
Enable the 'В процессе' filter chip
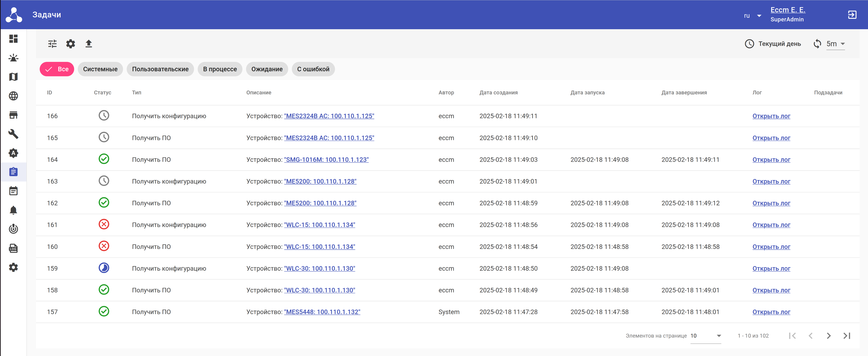pyautogui.click(x=220, y=69)
